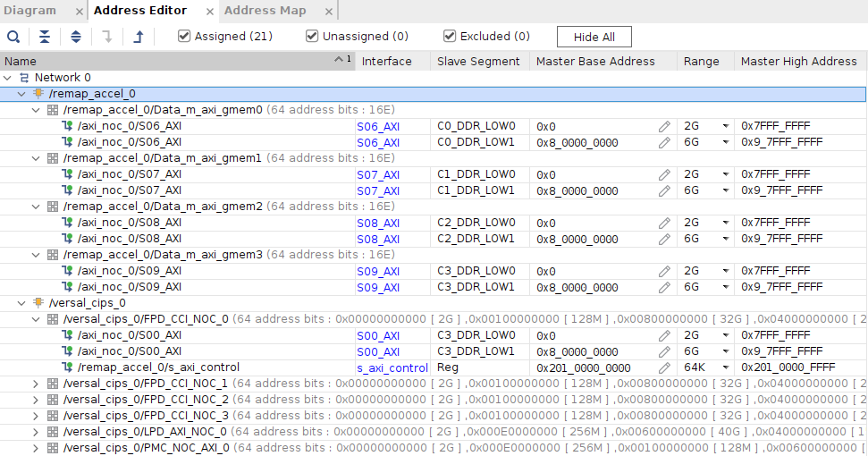Expand the FPD_CCI_NOC_3 node
Image resolution: width=868 pixels, height=456 pixels.
[36, 416]
